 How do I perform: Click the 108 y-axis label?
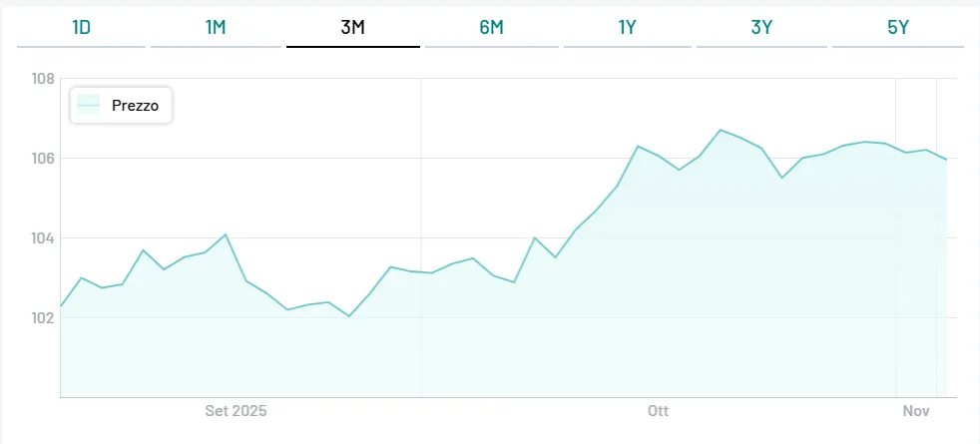pyautogui.click(x=42, y=78)
